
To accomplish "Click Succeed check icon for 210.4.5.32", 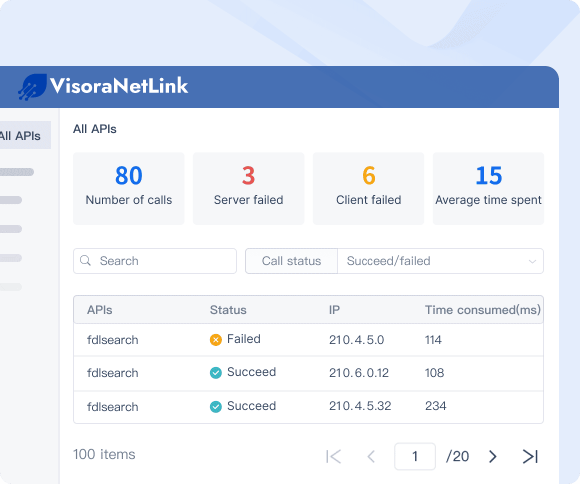I will point(216,407).
